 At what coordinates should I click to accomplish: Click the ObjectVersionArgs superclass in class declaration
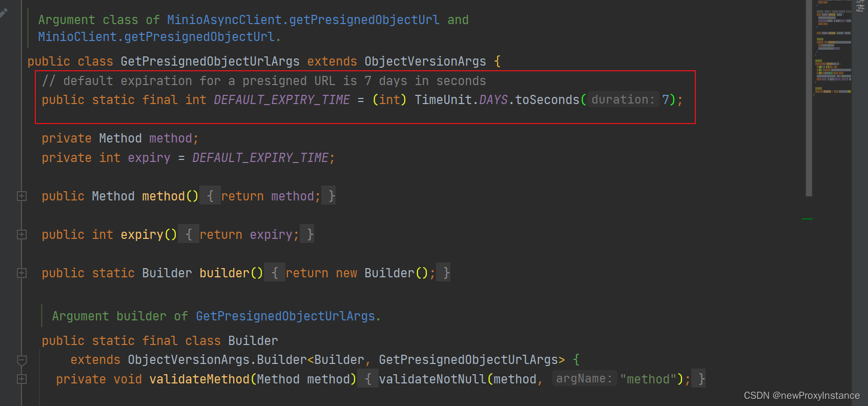pos(425,62)
